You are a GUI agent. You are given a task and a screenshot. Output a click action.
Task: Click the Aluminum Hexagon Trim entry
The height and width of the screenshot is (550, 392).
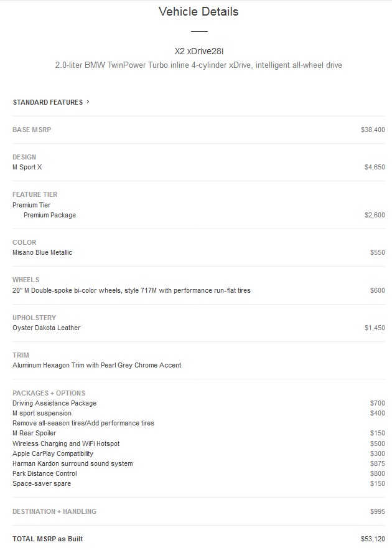click(97, 365)
